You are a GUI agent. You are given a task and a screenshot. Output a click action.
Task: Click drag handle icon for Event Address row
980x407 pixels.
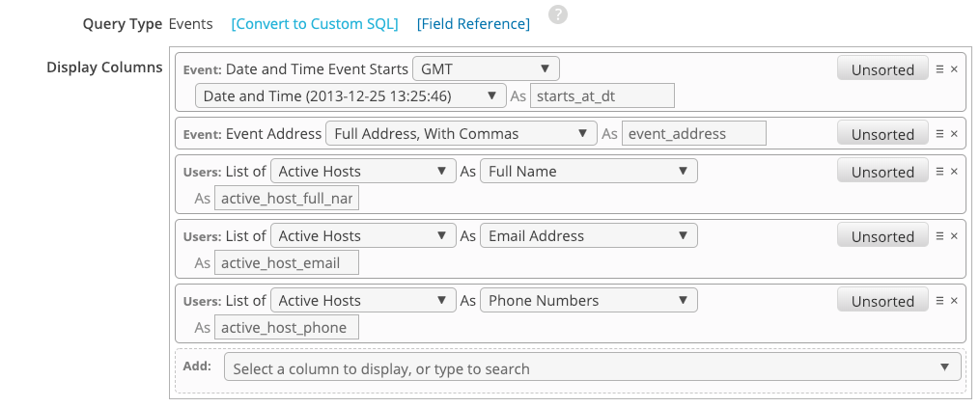(x=939, y=134)
